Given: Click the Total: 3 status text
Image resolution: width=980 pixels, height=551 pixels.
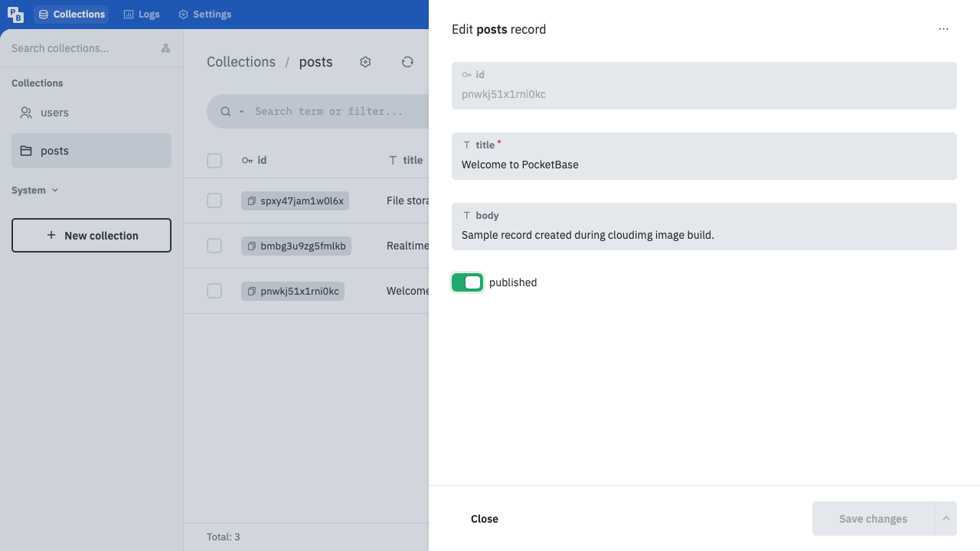Looking at the screenshot, I should tap(224, 537).
